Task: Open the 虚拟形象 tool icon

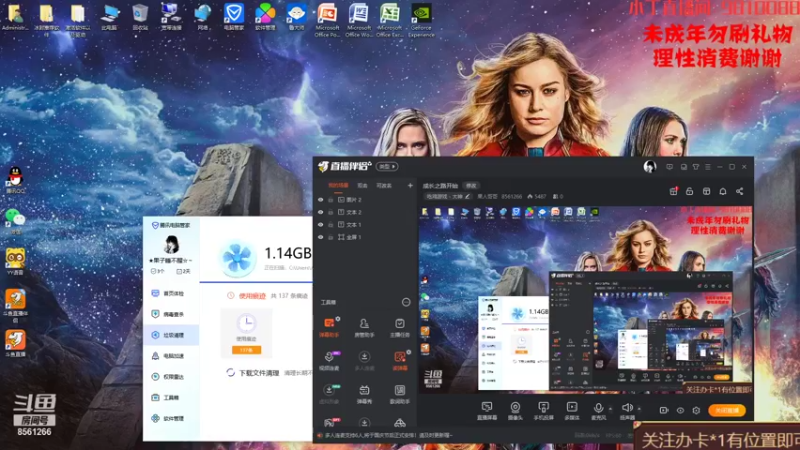Action: [x=329, y=394]
